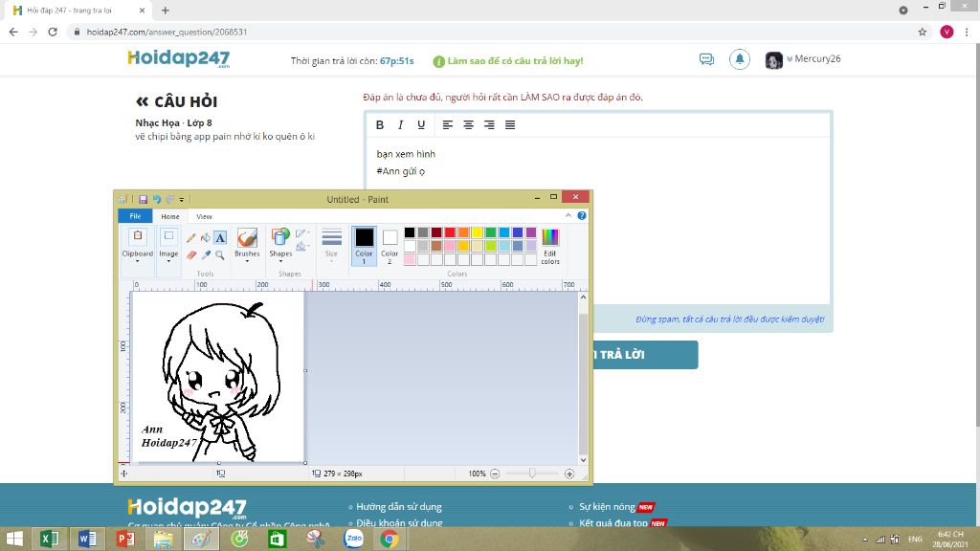980x551 pixels.
Task: Open a new browser tab
Action: tap(165, 11)
